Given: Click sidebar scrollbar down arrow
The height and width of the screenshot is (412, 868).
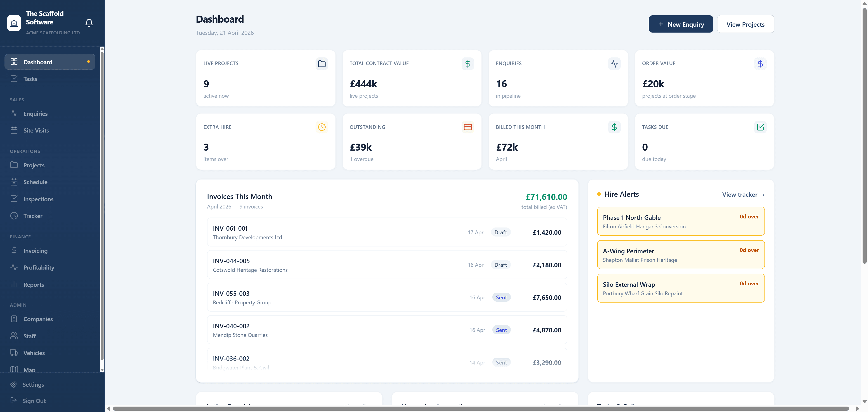Looking at the screenshot, I should pyautogui.click(x=102, y=370).
